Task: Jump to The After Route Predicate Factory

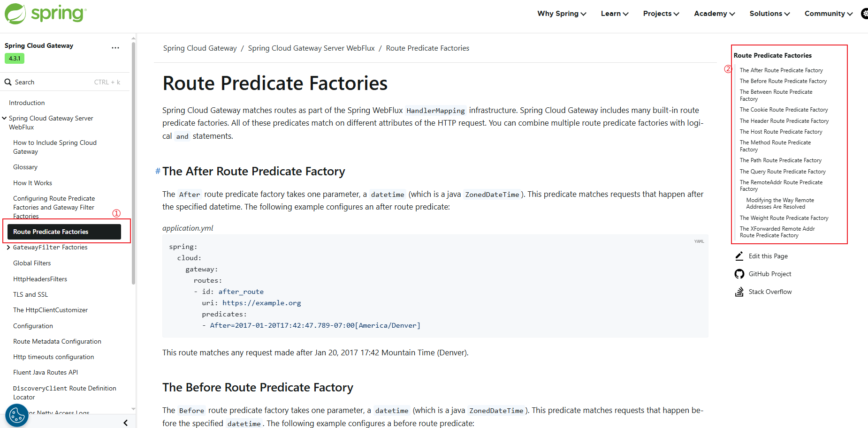Action: coord(781,70)
